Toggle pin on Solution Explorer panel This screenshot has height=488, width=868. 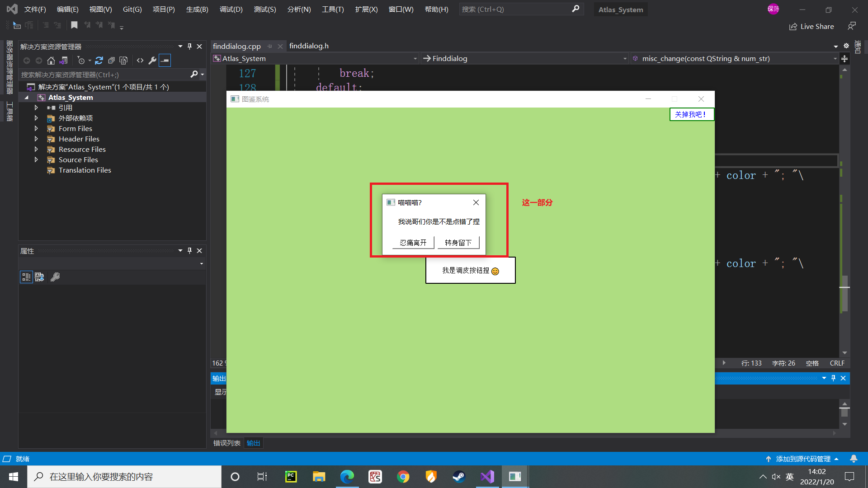tap(189, 47)
